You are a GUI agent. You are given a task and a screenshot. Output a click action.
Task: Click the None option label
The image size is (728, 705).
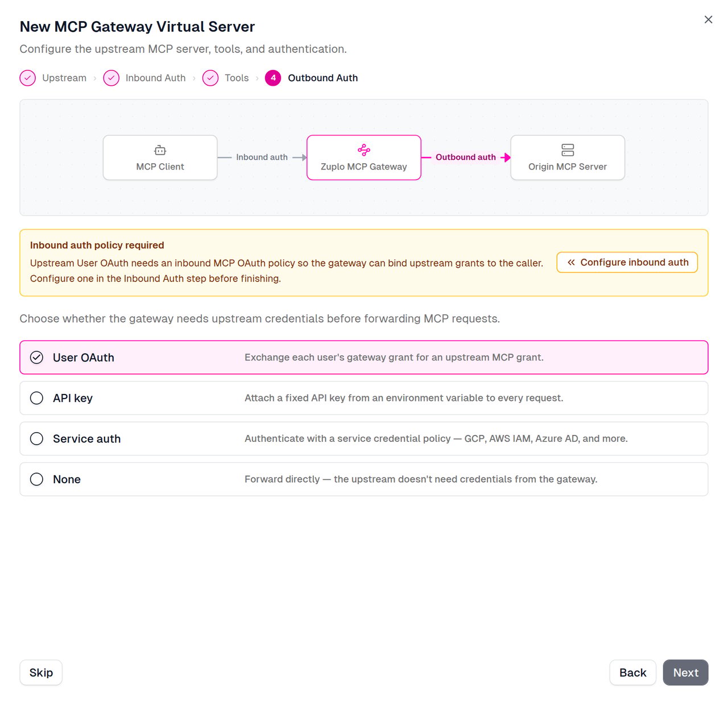coord(67,479)
